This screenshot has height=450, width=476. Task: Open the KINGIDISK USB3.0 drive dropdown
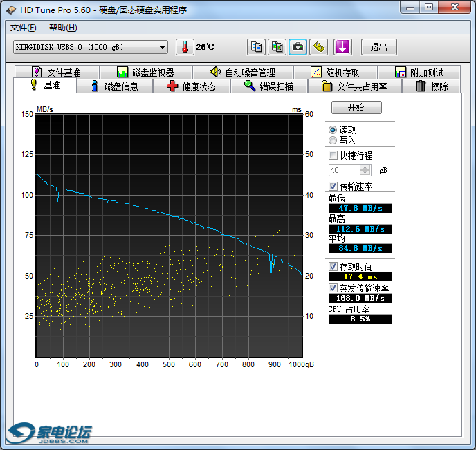tap(91, 47)
